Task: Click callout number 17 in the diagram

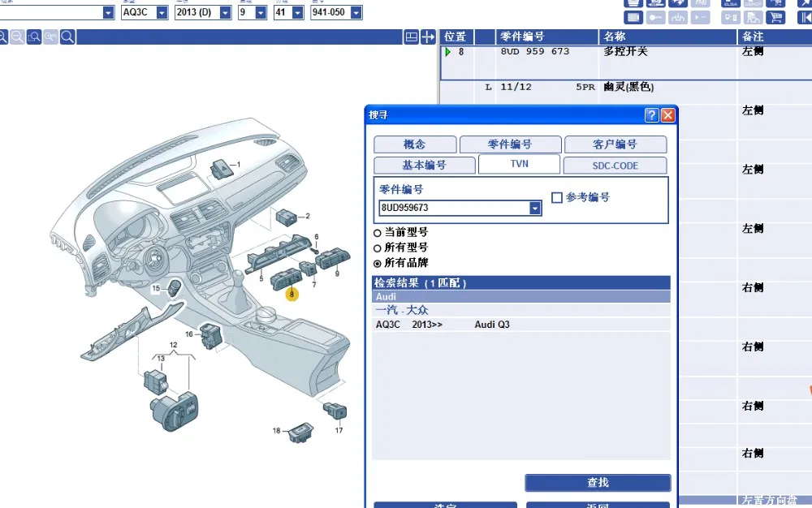Action: [339, 430]
